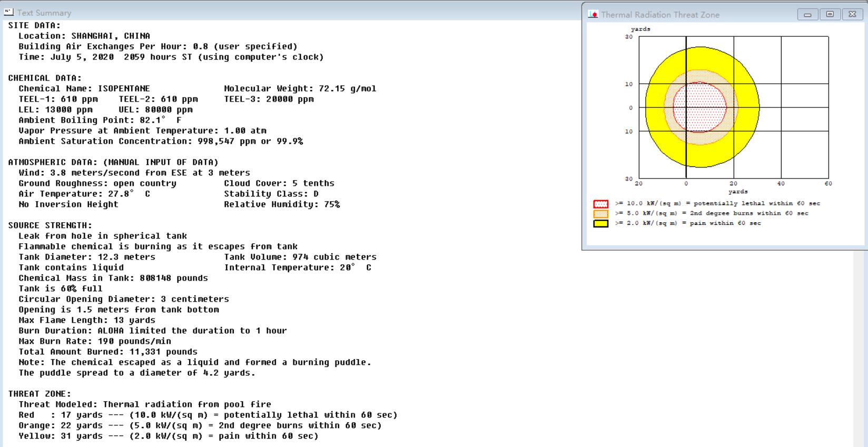The image size is (868, 447).
Task: Click the orange 5.0 kW legend swatch
Action: point(601,214)
